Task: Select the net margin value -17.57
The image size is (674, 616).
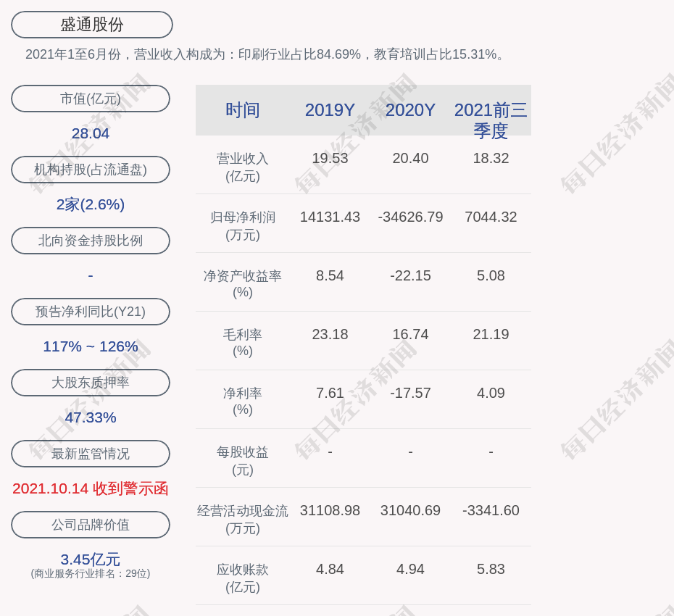Action: (x=410, y=393)
